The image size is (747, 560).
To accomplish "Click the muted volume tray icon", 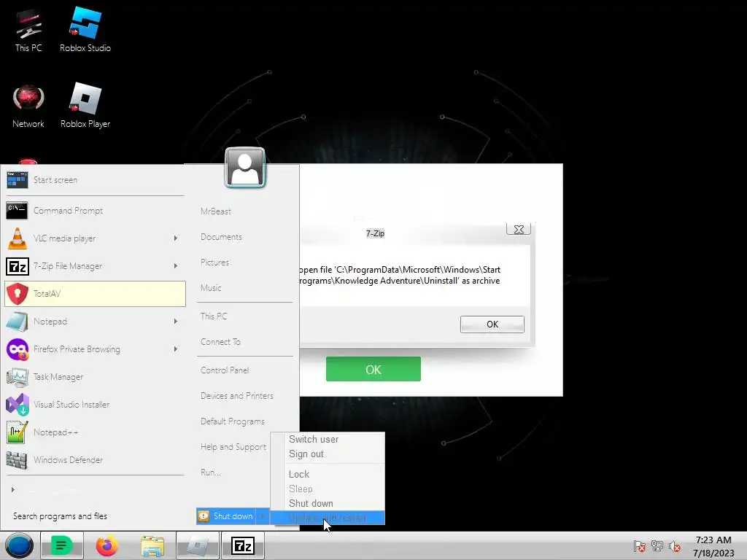I will pyautogui.click(x=675, y=546).
